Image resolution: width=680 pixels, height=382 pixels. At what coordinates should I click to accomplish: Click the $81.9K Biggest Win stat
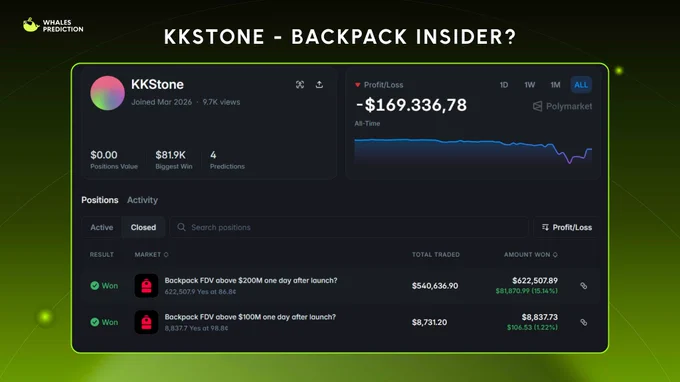(x=173, y=160)
